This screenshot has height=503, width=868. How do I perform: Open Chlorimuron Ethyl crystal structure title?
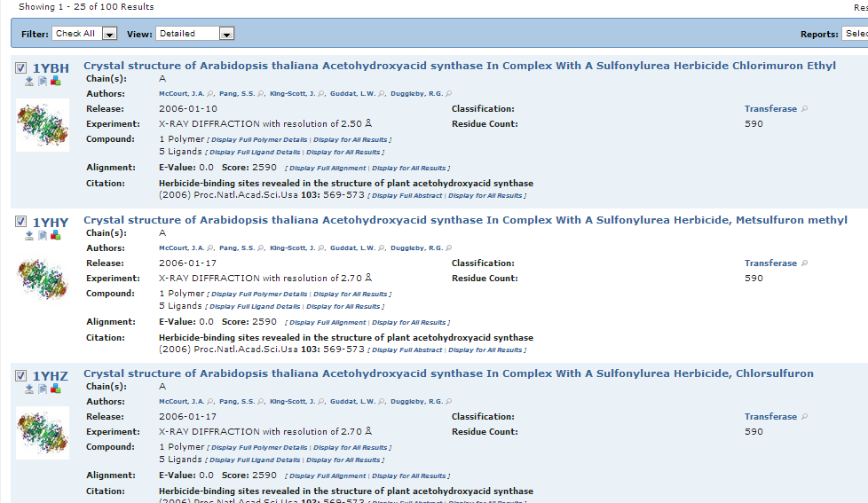[460, 66]
